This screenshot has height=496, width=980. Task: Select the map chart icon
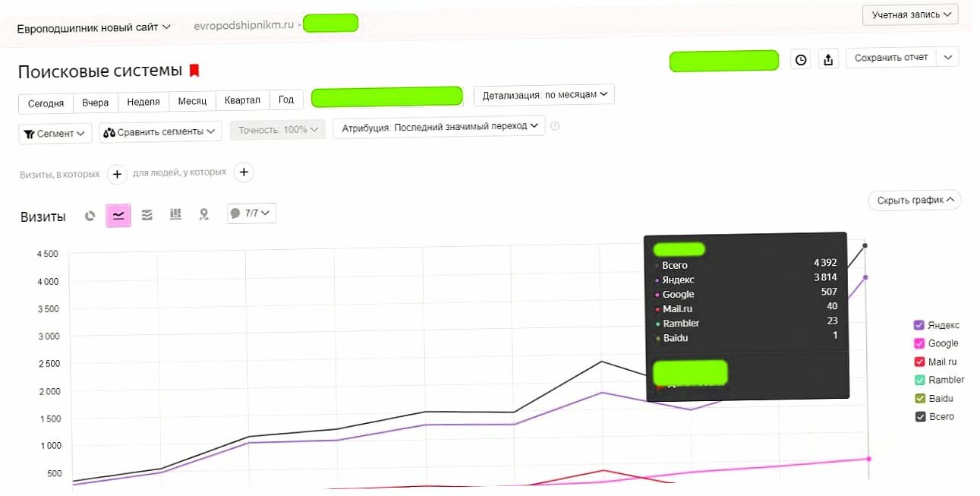[x=203, y=215]
